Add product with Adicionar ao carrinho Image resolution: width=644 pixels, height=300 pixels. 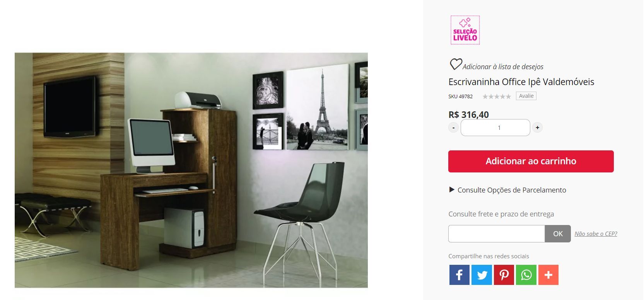point(531,161)
